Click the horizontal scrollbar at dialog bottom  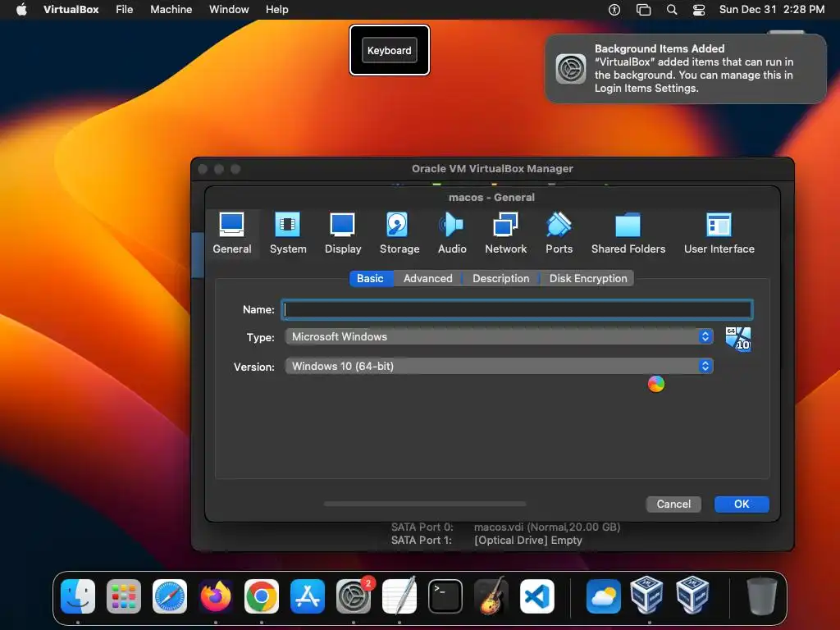(x=425, y=504)
